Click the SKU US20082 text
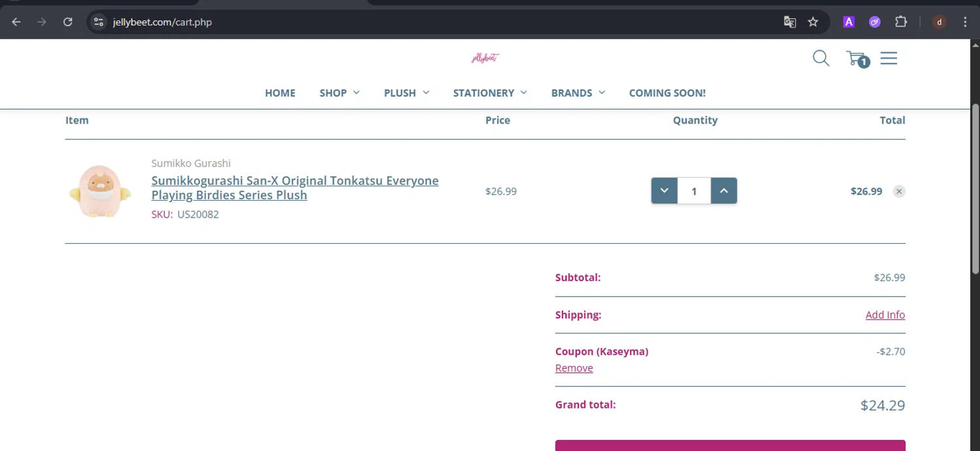 point(185,214)
